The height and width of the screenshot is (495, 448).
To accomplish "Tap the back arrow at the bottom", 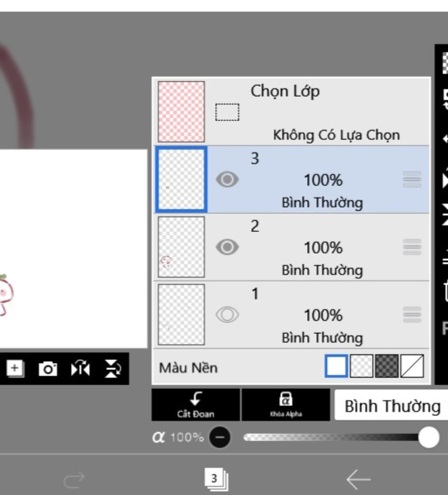I will [x=359, y=480].
